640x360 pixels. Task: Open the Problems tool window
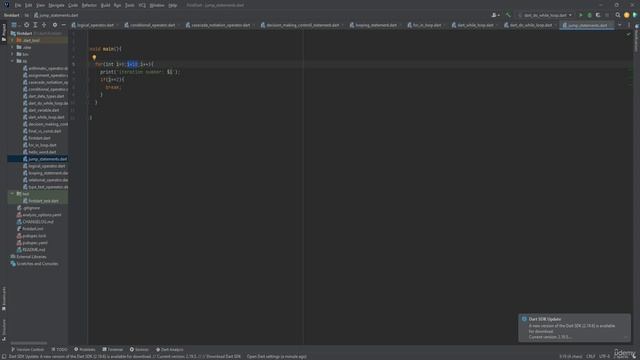click(84, 349)
